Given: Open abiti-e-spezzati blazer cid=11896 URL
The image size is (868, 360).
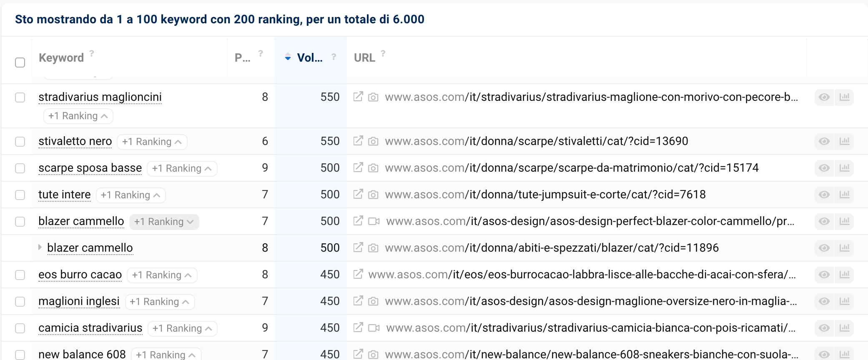Looking at the screenshot, I should [552, 248].
